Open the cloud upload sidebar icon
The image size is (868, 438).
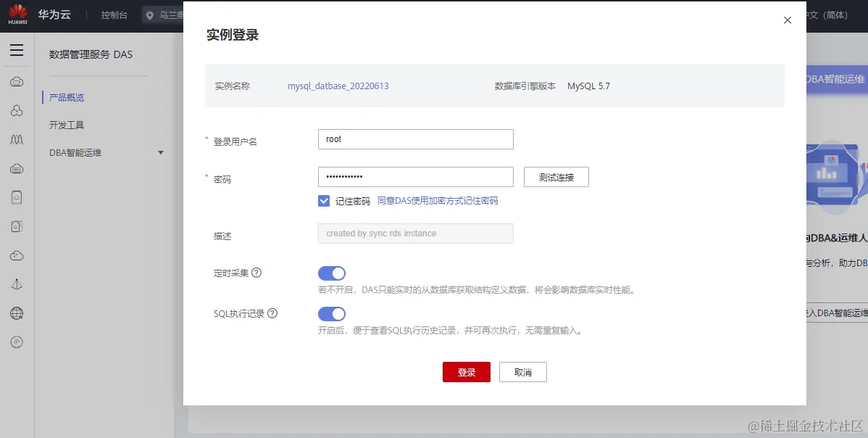tap(17, 255)
